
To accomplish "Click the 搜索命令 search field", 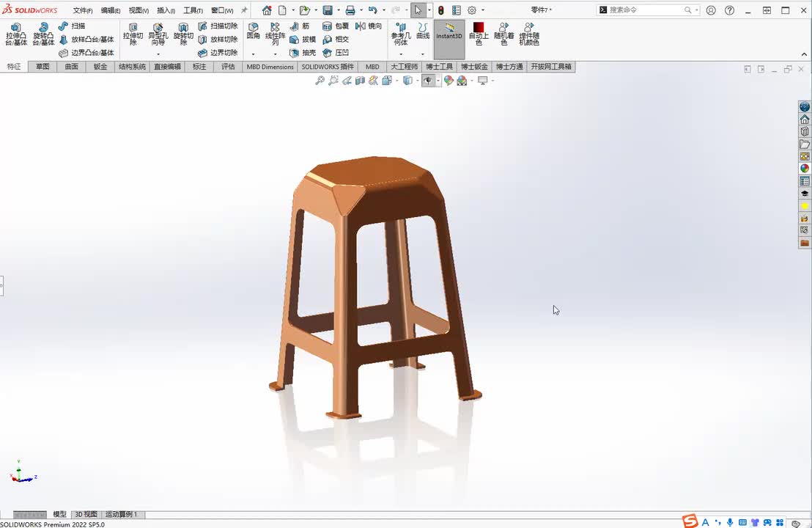I will pyautogui.click(x=649, y=10).
